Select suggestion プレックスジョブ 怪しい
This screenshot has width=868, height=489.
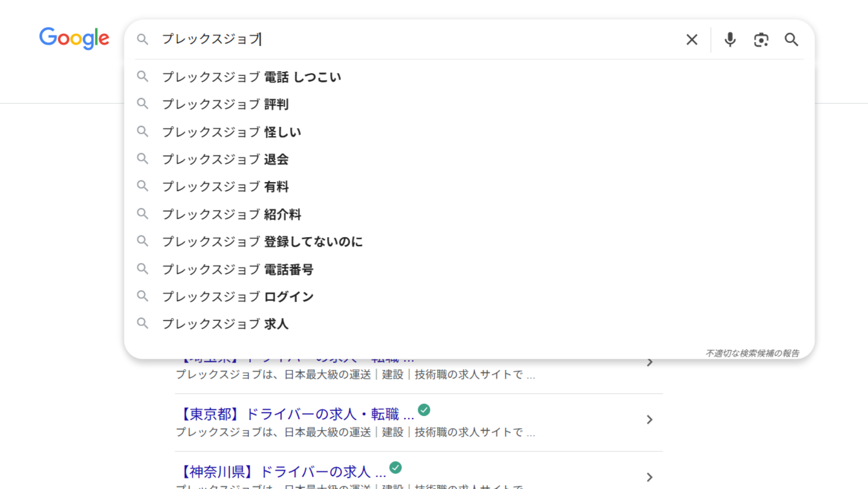pos(469,132)
